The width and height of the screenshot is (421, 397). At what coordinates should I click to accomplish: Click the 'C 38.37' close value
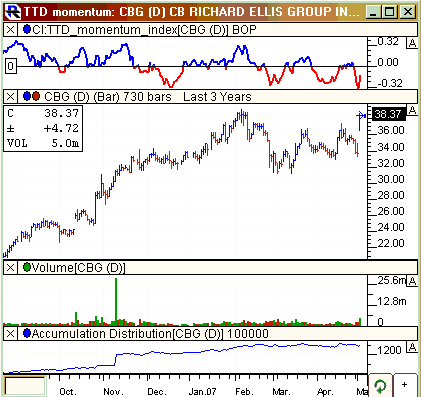pyautogui.click(x=43, y=113)
